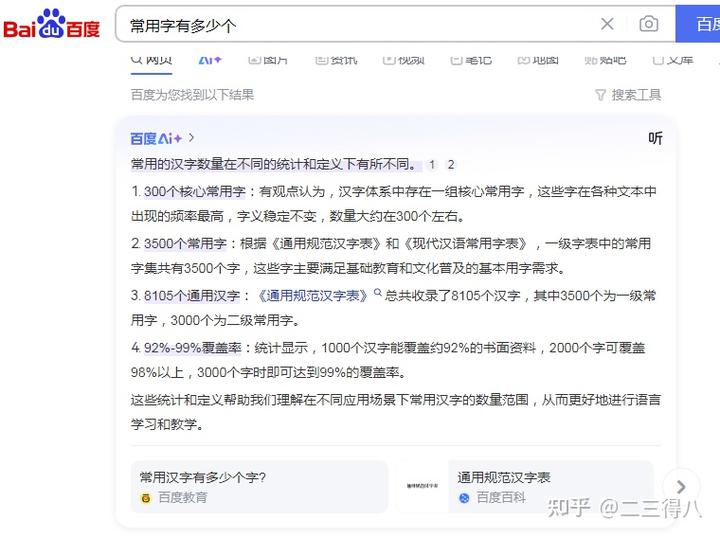Switch to the 视频 tab

403,60
